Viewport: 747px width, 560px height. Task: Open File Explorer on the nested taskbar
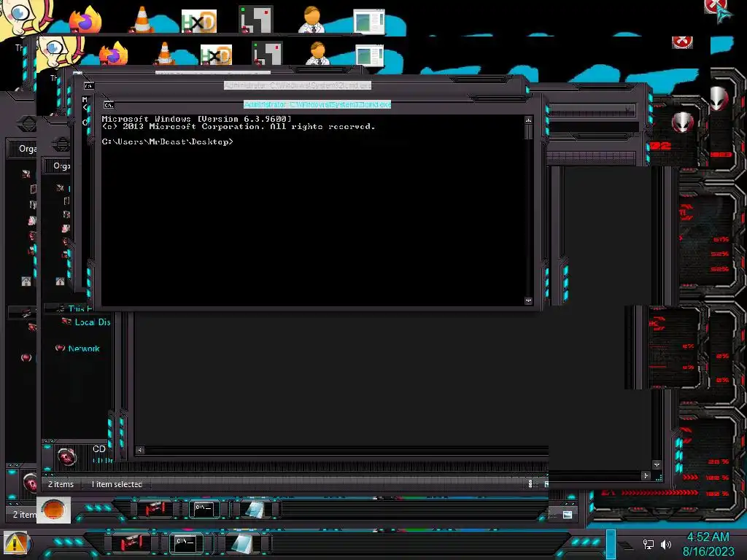[155, 509]
